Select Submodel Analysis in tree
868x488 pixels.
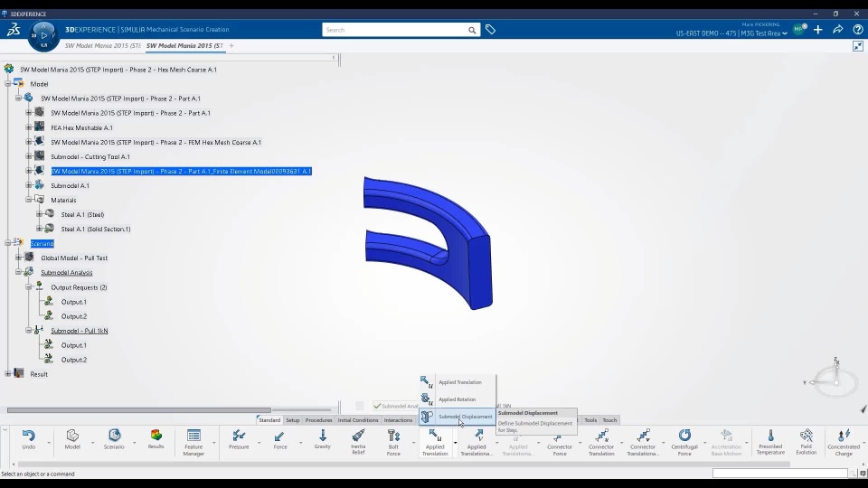pyautogui.click(x=66, y=272)
